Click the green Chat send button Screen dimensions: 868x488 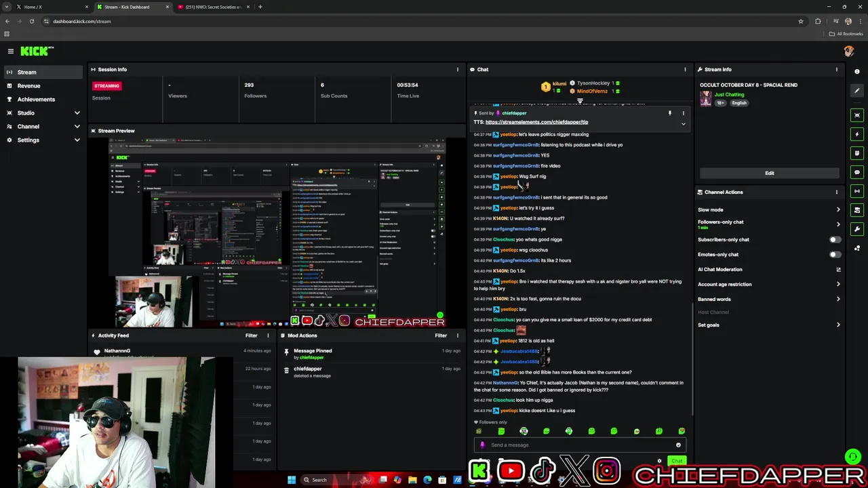tap(677, 461)
